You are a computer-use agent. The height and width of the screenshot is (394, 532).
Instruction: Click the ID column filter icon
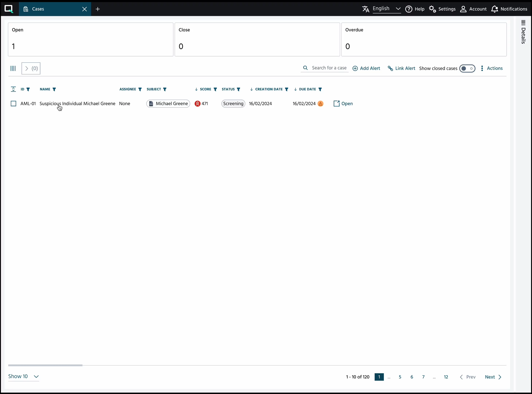pyautogui.click(x=28, y=89)
